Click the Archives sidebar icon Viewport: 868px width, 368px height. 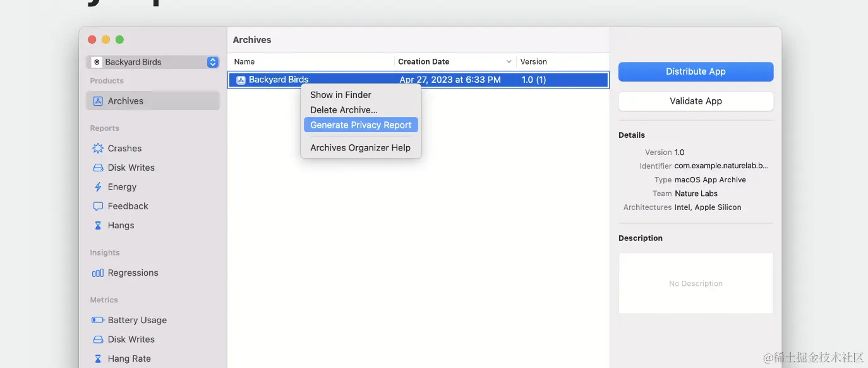98,101
